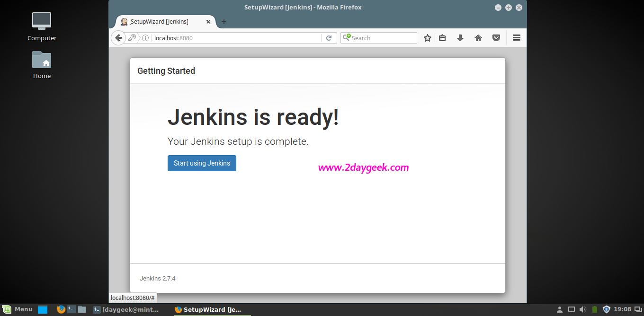Open the Firefox hamburger menu

click(x=517, y=38)
